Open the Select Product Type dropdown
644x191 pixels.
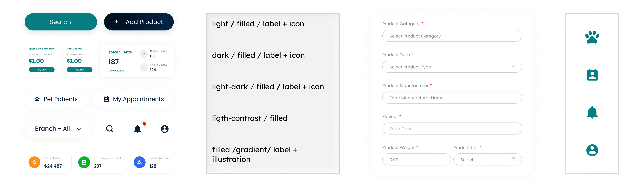(x=452, y=67)
